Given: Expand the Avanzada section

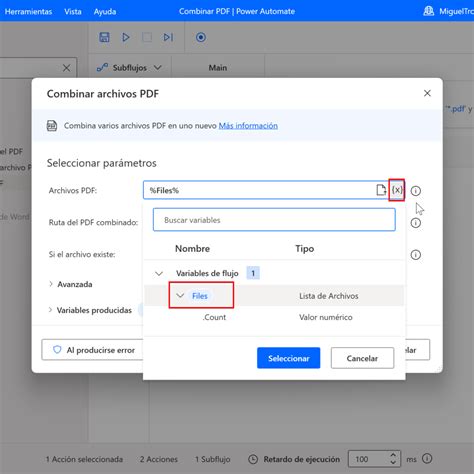Looking at the screenshot, I should click(71, 284).
